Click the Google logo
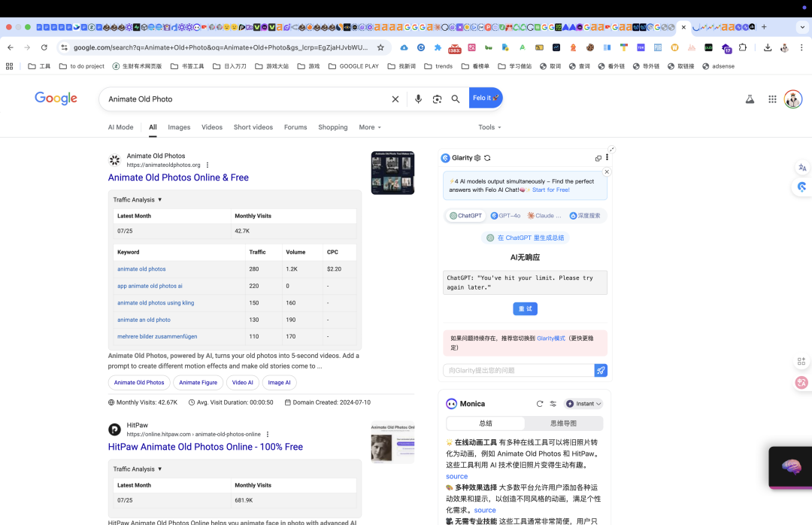Image resolution: width=812 pixels, height=525 pixels. point(56,99)
